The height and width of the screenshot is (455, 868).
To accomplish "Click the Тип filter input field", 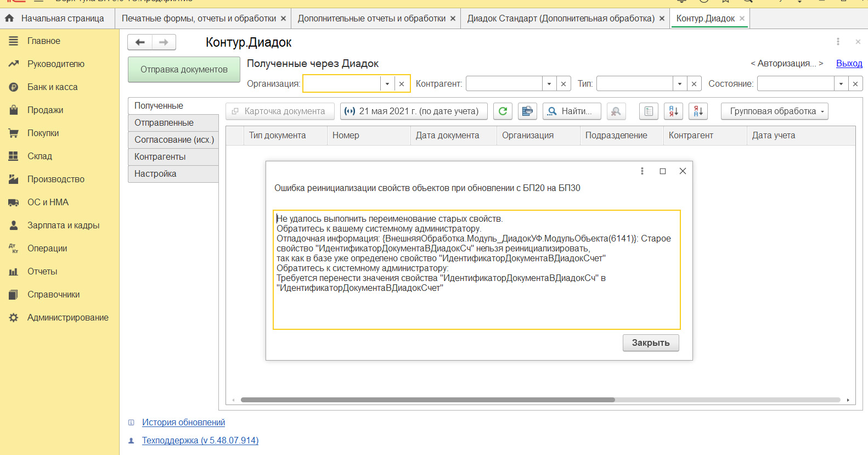I will click(635, 84).
